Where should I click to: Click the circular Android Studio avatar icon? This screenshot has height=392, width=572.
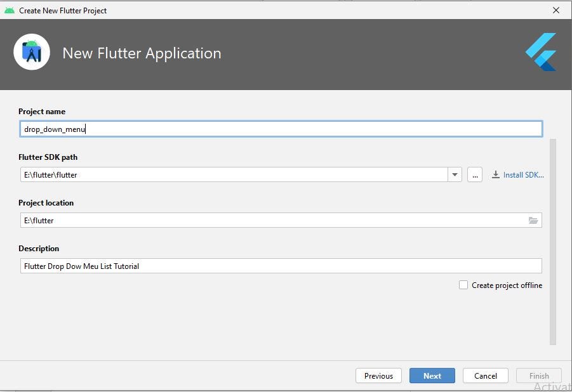point(32,52)
